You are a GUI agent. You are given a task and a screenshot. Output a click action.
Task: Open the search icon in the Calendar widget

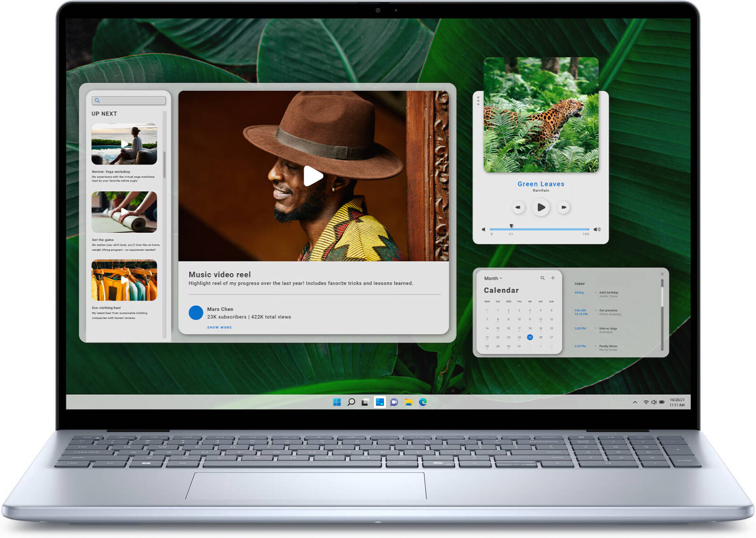[542, 278]
